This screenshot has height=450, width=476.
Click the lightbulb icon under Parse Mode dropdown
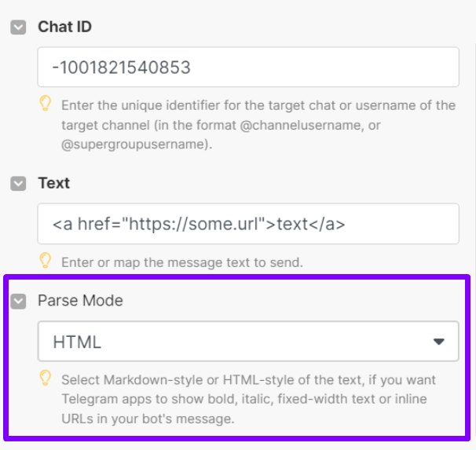(46, 378)
